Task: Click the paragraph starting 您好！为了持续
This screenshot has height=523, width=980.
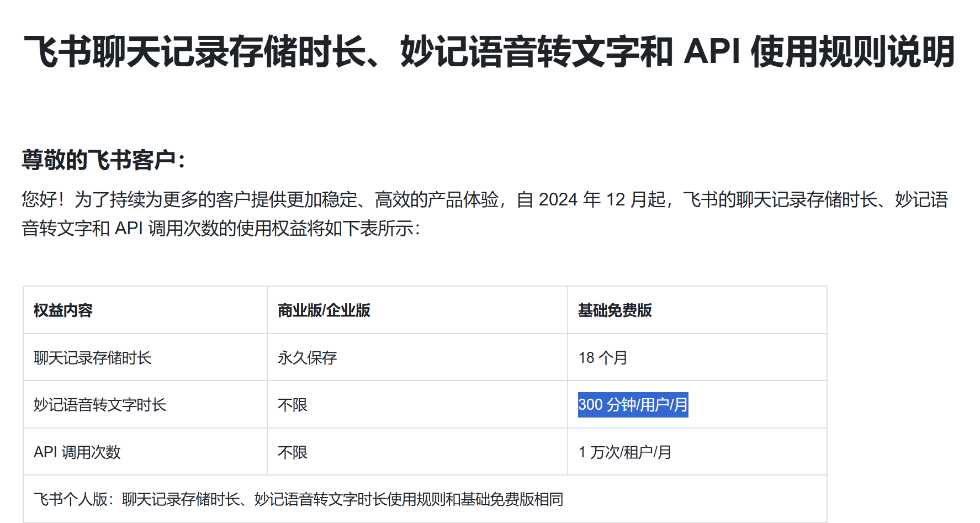Action: tap(485, 214)
